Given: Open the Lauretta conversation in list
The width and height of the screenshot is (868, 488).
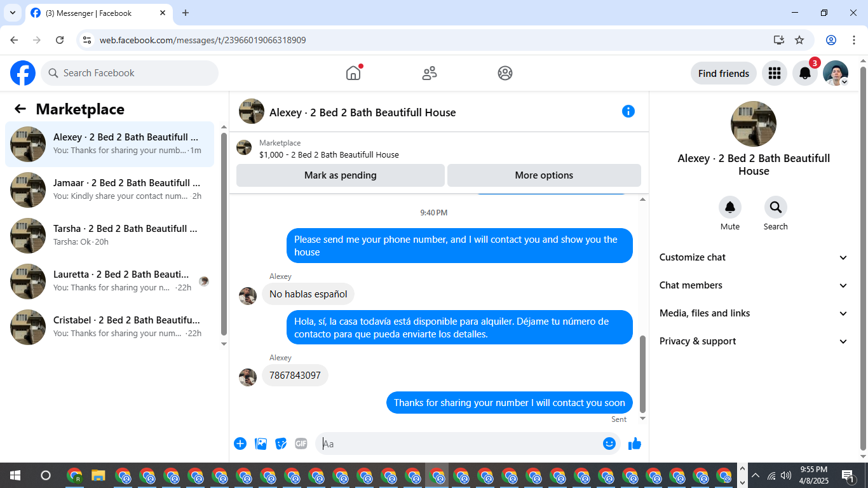Looking at the screenshot, I should tap(109, 281).
